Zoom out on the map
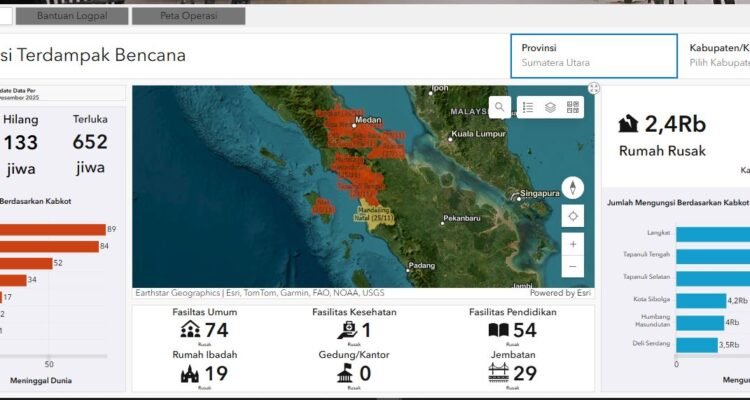The height and width of the screenshot is (400, 750). coord(573,267)
